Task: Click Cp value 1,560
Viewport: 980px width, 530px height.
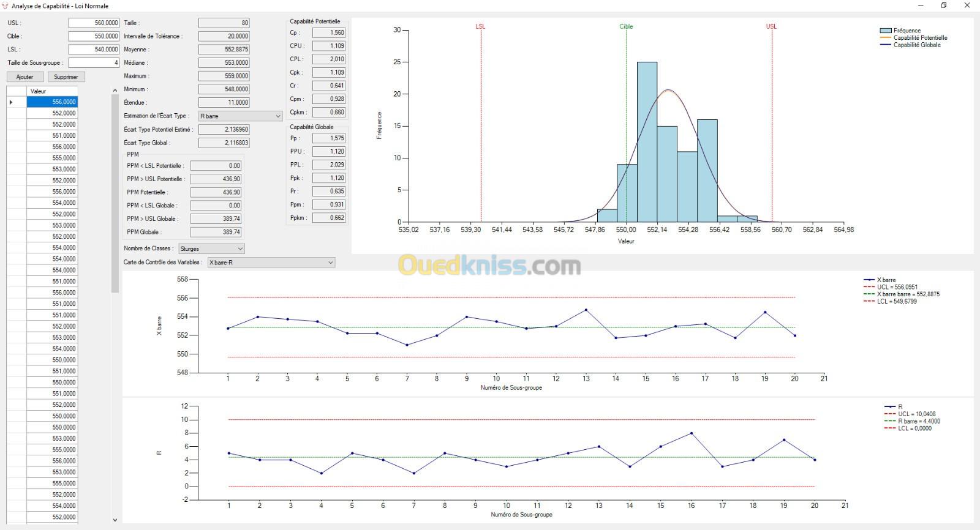Action: (329, 32)
